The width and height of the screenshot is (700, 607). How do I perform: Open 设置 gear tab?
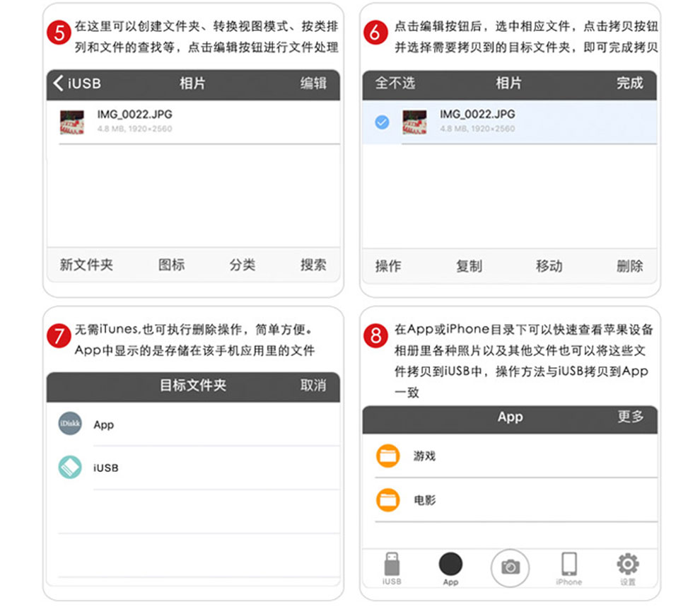click(x=628, y=569)
